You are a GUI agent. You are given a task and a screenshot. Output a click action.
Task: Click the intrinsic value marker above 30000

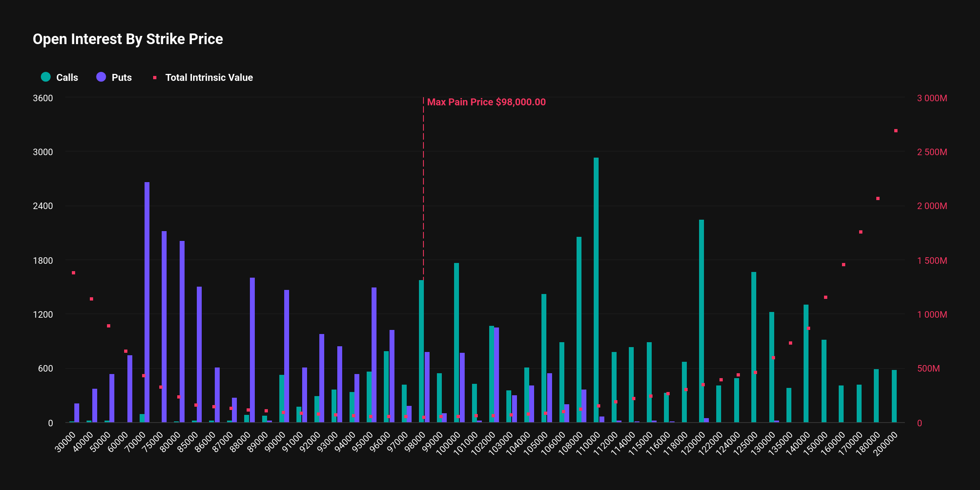(73, 273)
